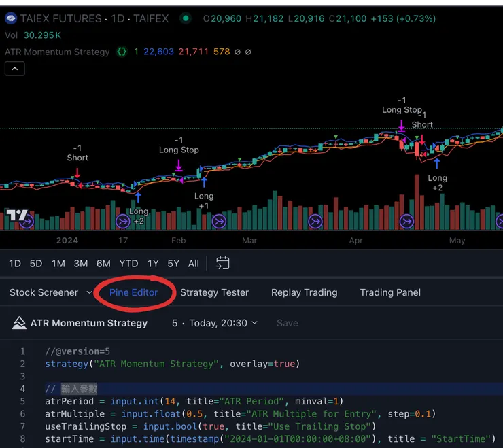Open the script version dropdown showing Today, 20:30
Screen dimensions: 503x448
(215, 323)
